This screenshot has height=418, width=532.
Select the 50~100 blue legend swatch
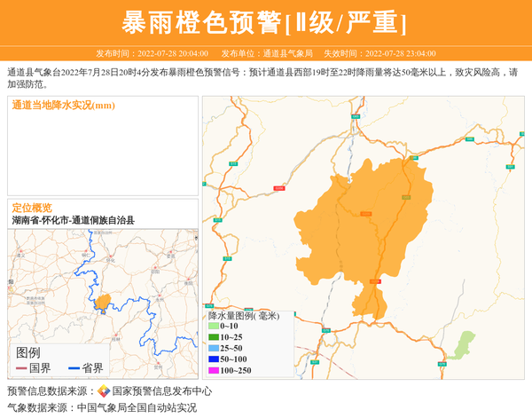[x=213, y=359]
